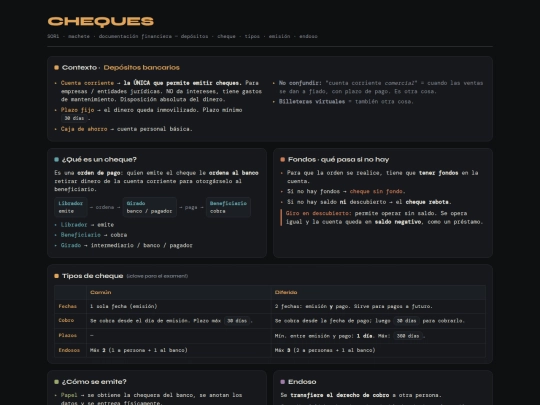Click the bold 'transfiere el derecho de cobro' phrase
This screenshot has width=540, height=405.
(340, 395)
